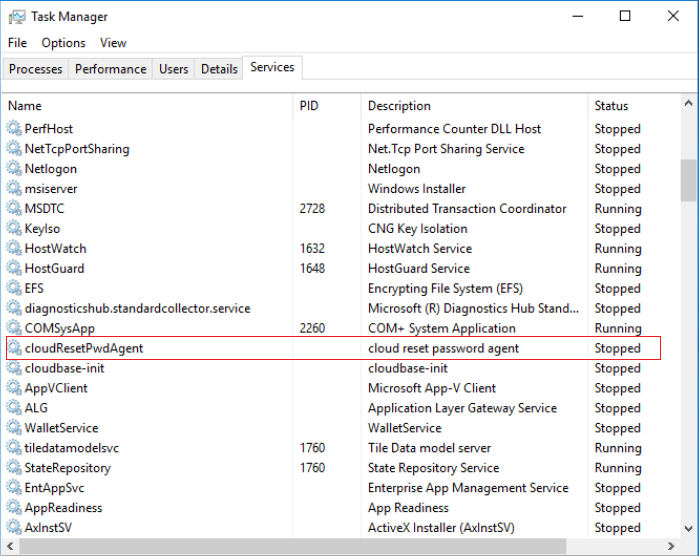699x556 pixels.
Task: Select the gear icon next to PerfHost
Action: [14, 129]
